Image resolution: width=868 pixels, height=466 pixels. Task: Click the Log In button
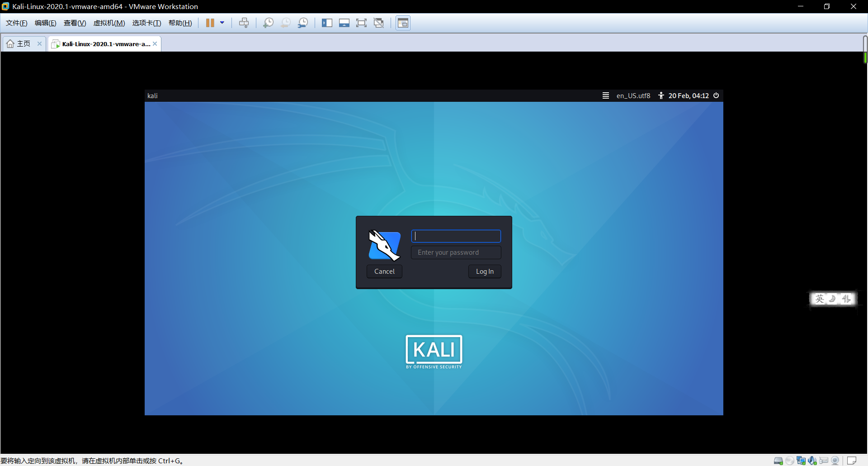[485, 271]
